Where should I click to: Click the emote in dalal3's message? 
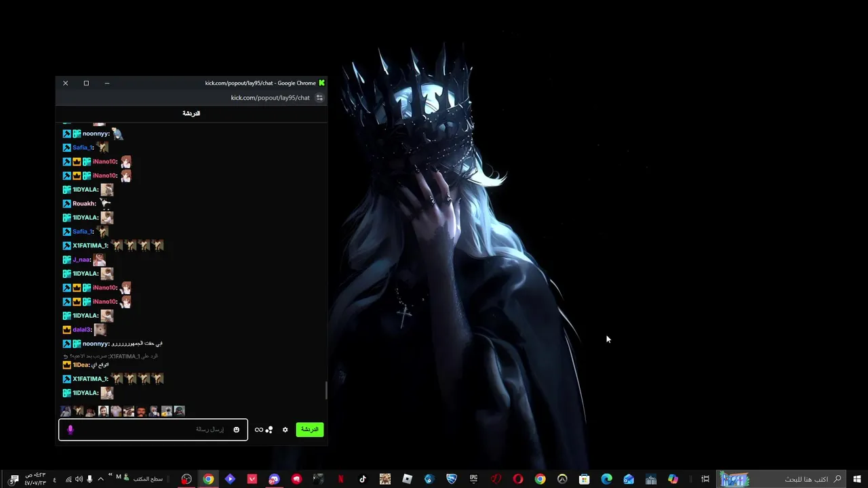point(100,329)
